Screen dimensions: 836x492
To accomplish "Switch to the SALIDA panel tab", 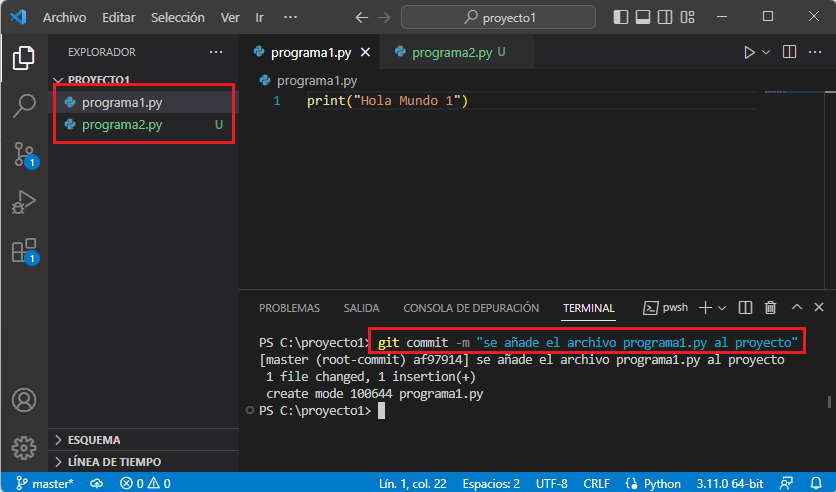I will pos(361,308).
